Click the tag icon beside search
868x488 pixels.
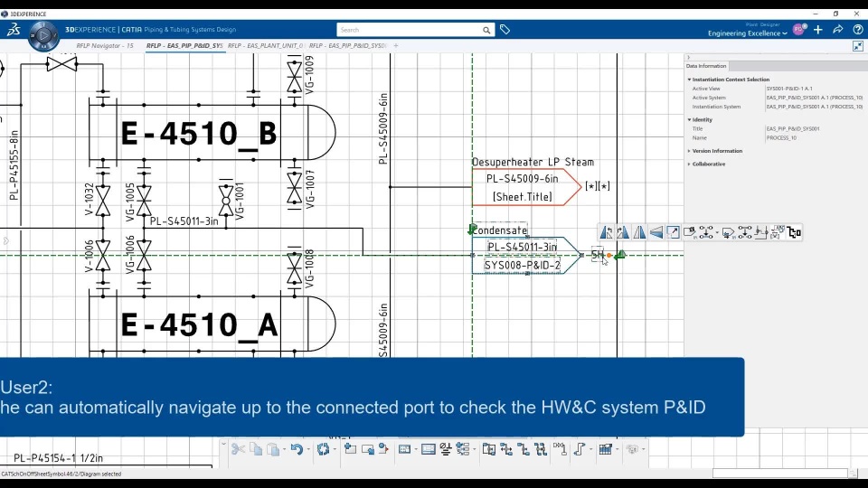click(x=505, y=29)
